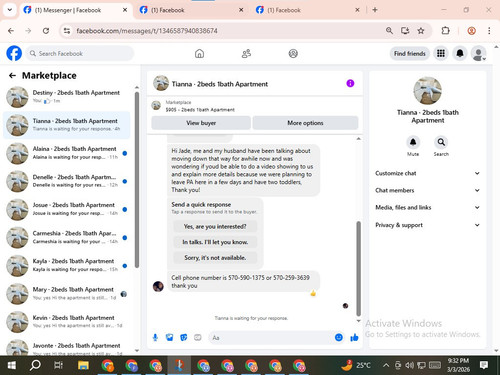Open the Chrome profile icon
The height and width of the screenshot is (375, 500).
471,31
